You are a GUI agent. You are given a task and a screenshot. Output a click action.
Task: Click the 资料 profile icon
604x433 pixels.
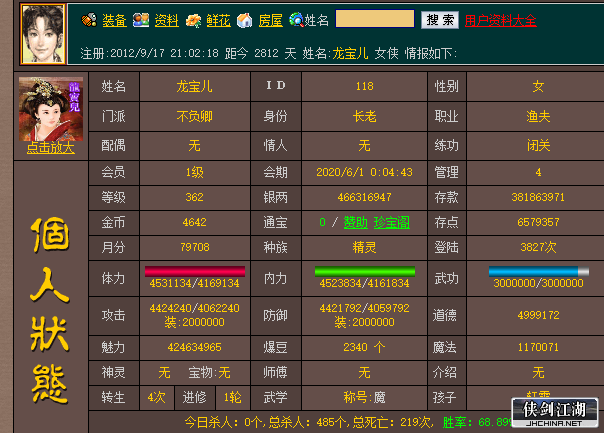tap(141, 20)
